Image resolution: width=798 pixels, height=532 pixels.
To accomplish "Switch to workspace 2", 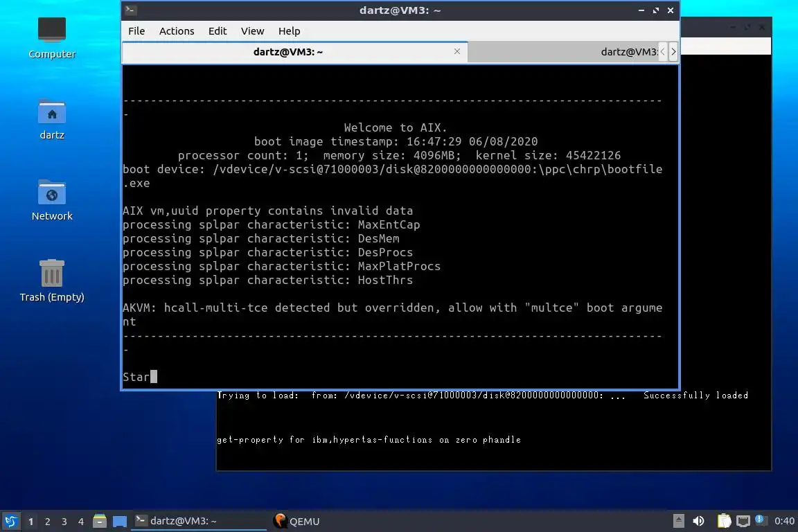I will [x=48, y=522].
